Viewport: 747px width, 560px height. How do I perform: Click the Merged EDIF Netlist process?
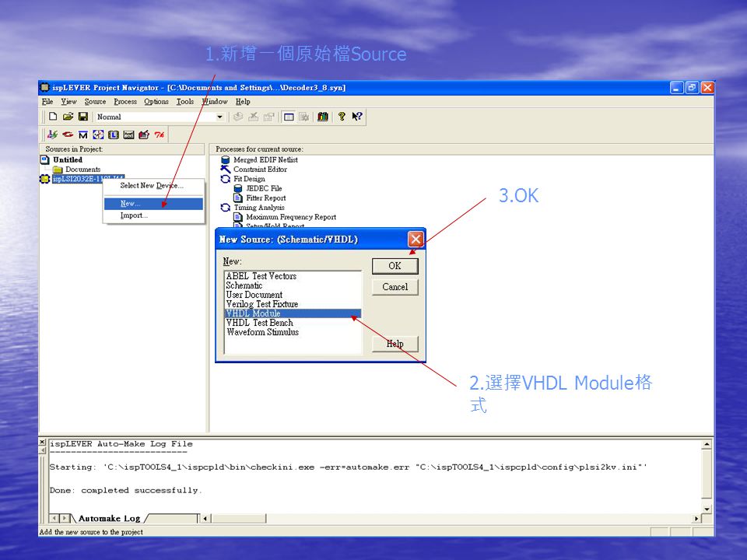[x=265, y=159]
